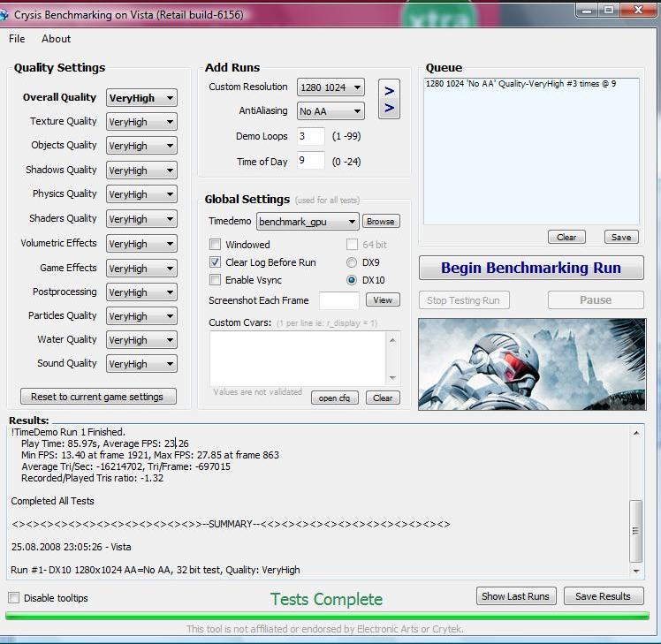The height and width of the screenshot is (644, 661).
Task: Click the Results scrollbar thumb
Action: tap(635, 531)
